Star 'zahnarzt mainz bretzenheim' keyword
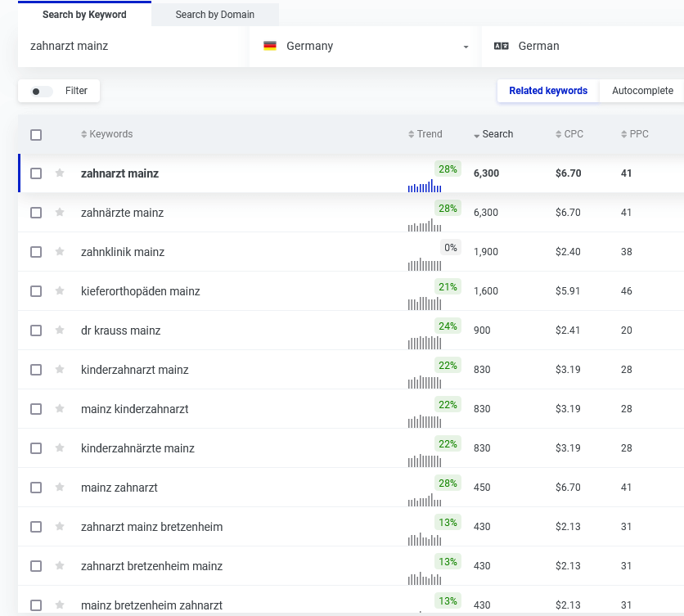 60,527
